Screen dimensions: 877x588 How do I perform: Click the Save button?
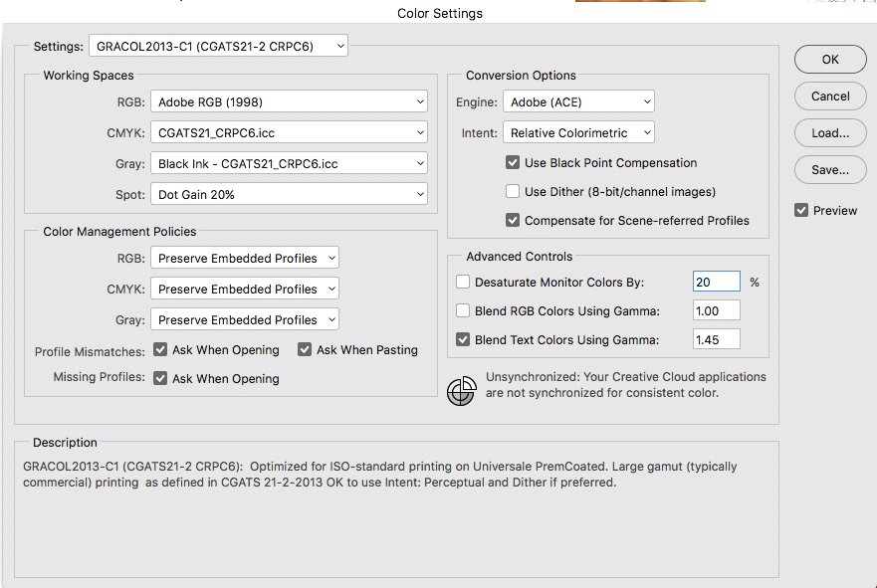pos(829,170)
